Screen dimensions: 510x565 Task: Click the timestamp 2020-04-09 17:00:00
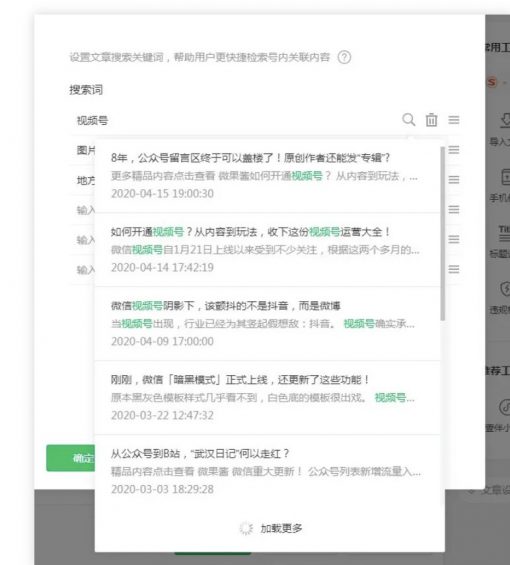(162, 341)
